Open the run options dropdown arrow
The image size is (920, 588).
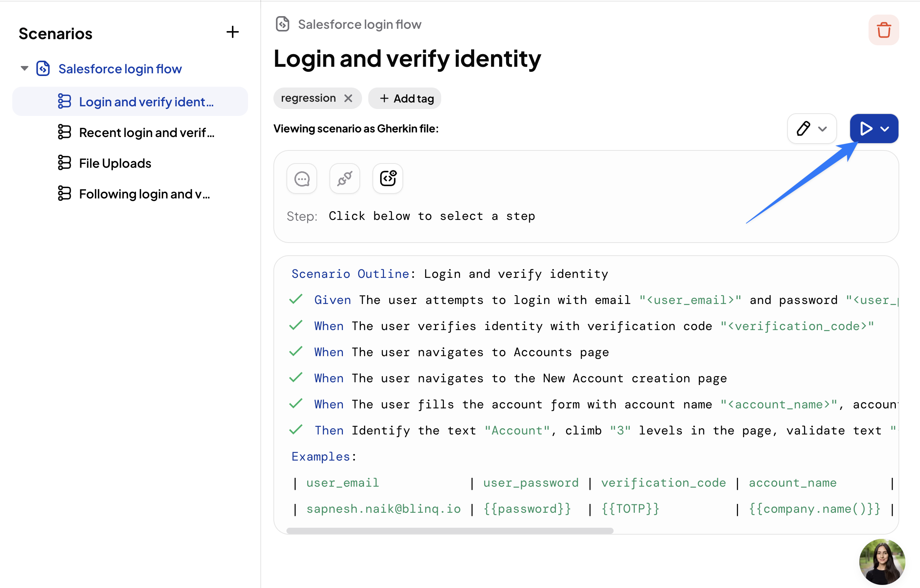pos(885,129)
